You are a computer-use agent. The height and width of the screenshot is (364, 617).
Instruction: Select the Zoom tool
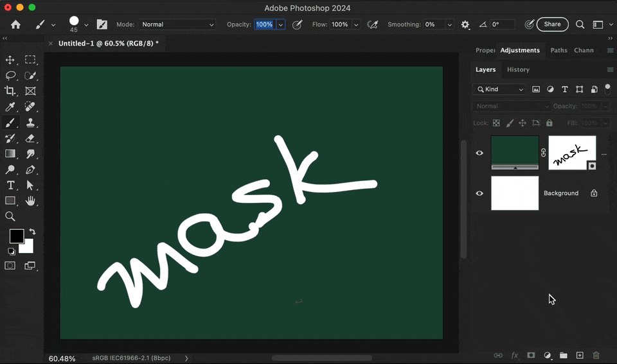coord(10,216)
